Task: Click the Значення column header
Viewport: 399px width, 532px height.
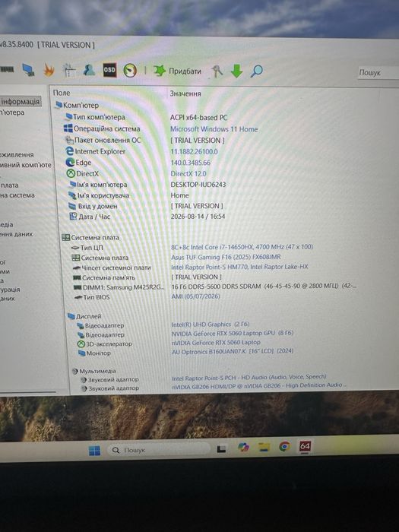Action: [185, 93]
